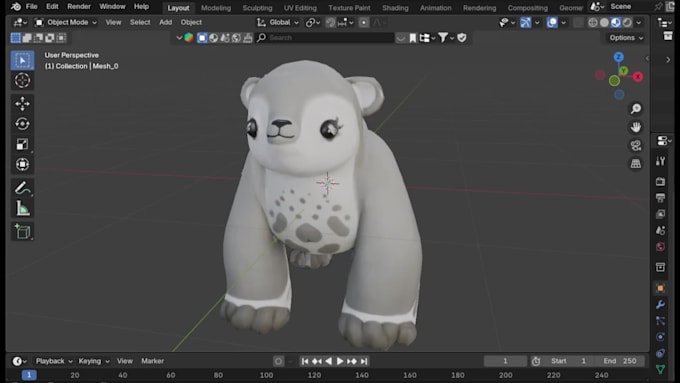Toggle proportional editing button
This screenshot has width=680, height=383.
[x=364, y=22]
